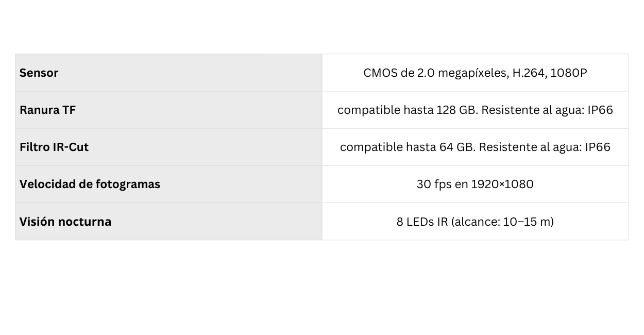Viewport: 644px width, 335px height.
Task: Click 'H.264' in the Sensor value
Action: 529,73
